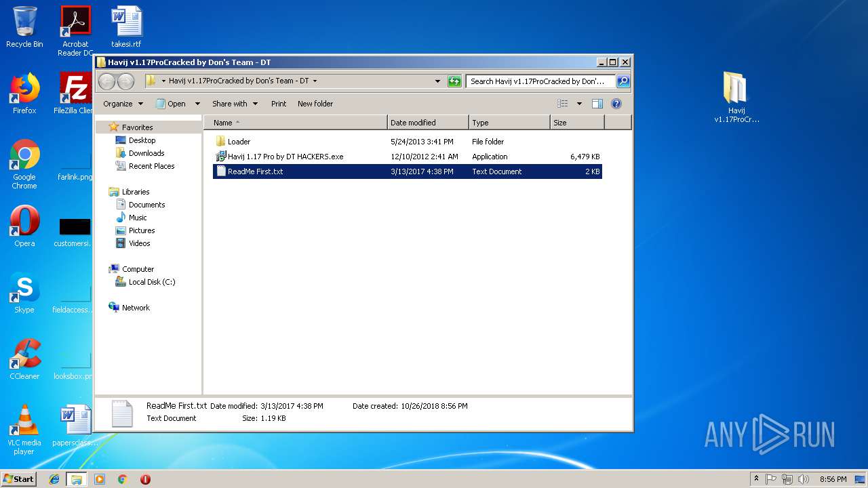Select Music library
Image resolution: width=868 pixels, height=488 pixels.
point(138,218)
